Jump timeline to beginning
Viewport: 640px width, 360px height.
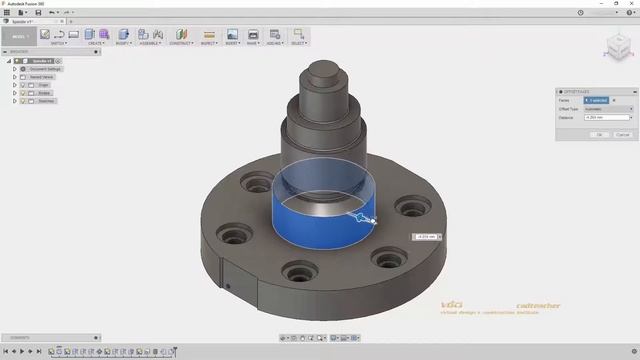coord(6,351)
